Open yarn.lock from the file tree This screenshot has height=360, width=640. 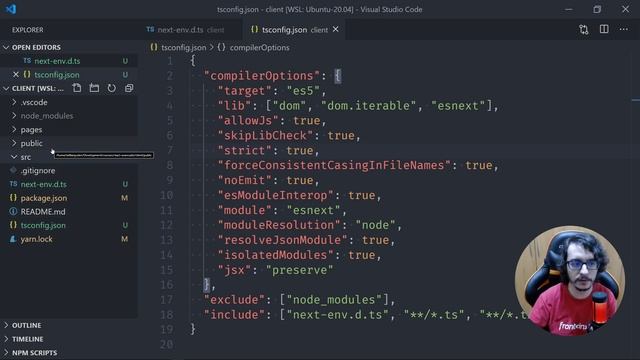point(36,239)
